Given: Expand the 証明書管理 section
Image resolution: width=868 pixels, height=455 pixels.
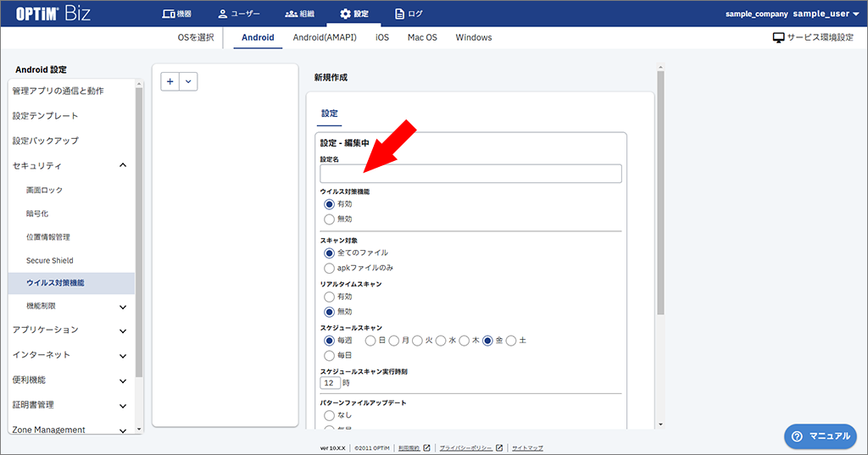Looking at the screenshot, I should [x=123, y=406].
